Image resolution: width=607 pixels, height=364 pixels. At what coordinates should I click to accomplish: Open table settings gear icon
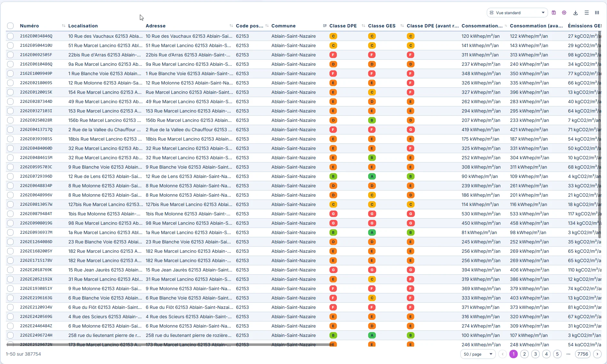pos(564,13)
